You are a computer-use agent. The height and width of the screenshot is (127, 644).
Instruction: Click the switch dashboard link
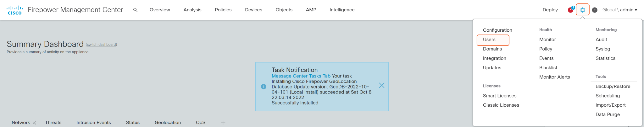[101, 45]
